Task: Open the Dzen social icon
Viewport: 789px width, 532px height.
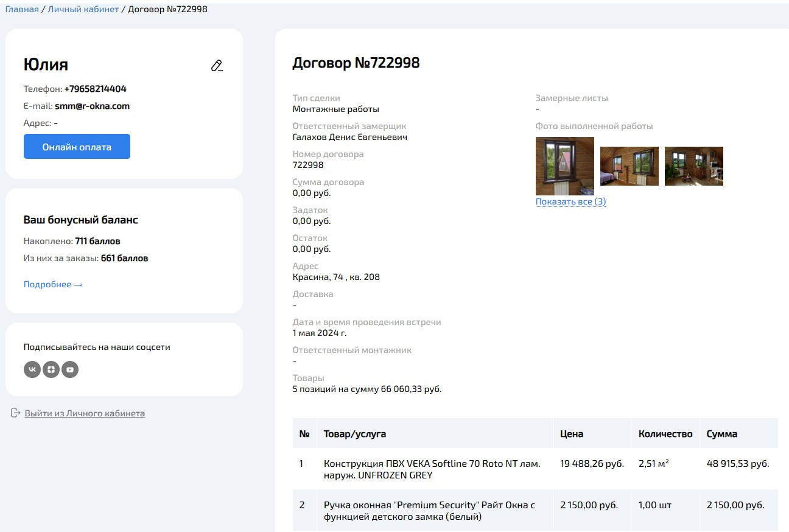Action: [51, 369]
